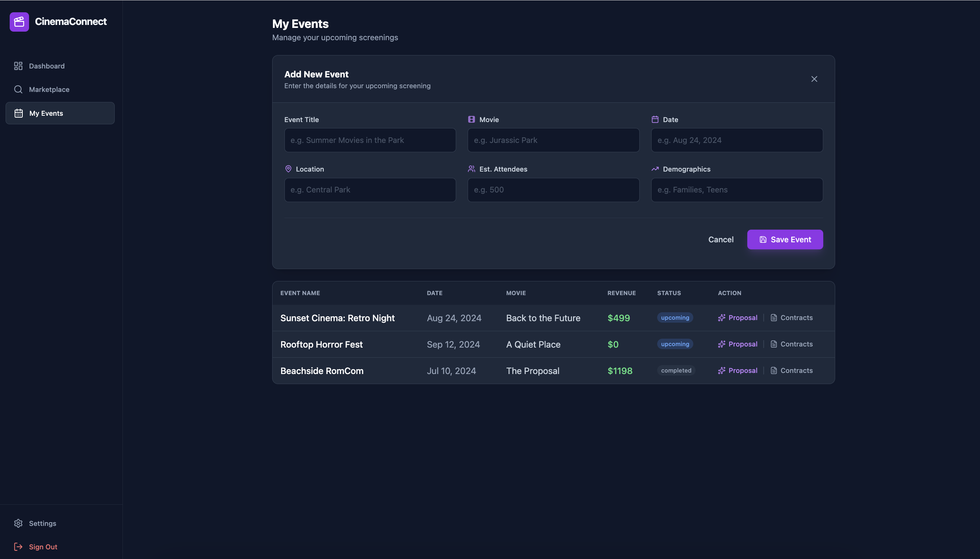Click the Event Title input field
The image size is (980, 559).
pyautogui.click(x=370, y=140)
